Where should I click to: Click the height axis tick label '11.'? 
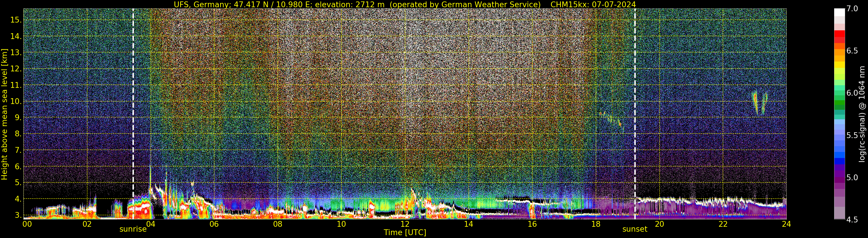[16, 85]
